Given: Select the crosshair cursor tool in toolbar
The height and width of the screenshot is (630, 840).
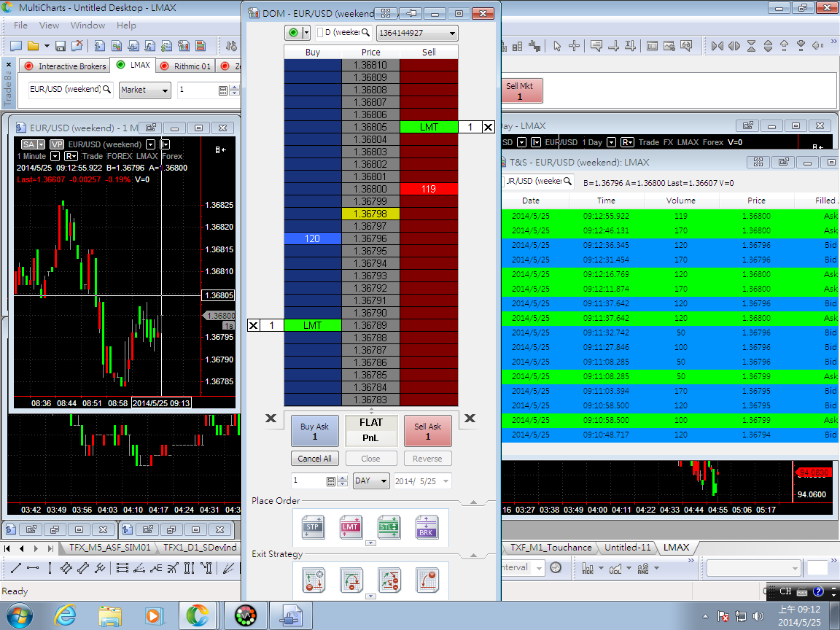Looking at the screenshot, I should tap(574, 46).
